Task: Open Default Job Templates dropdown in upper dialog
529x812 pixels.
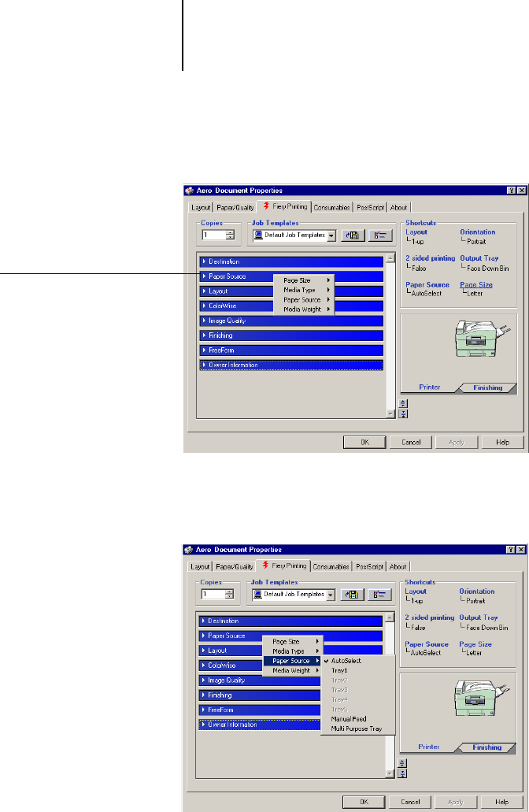Action: [x=331, y=235]
